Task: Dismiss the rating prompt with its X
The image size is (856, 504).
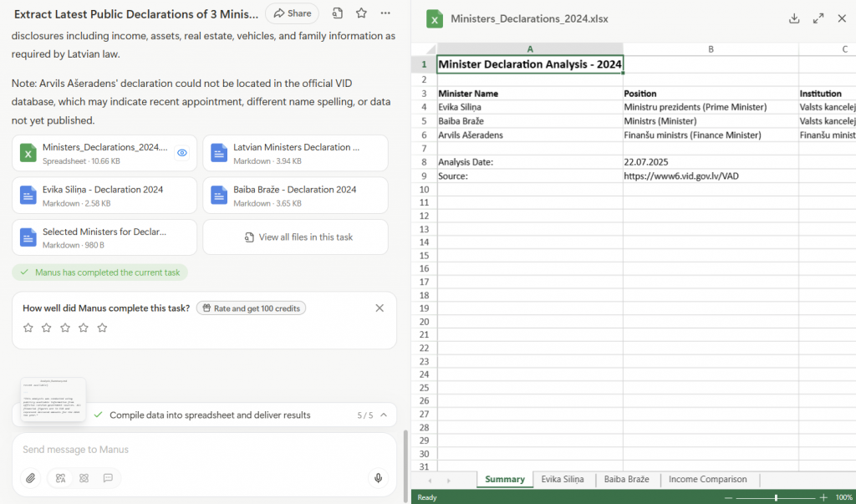Action: pyautogui.click(x=380, y=308)
